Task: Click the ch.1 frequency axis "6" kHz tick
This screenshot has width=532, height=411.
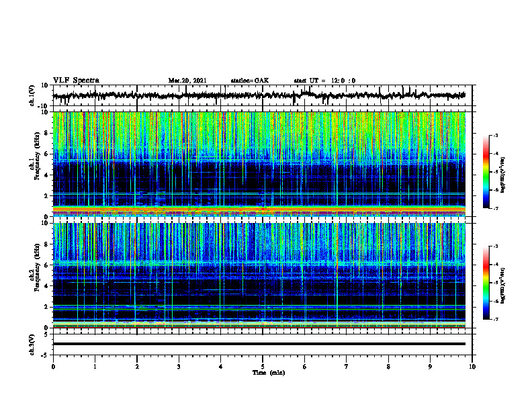Action: [x=46, y=154]
